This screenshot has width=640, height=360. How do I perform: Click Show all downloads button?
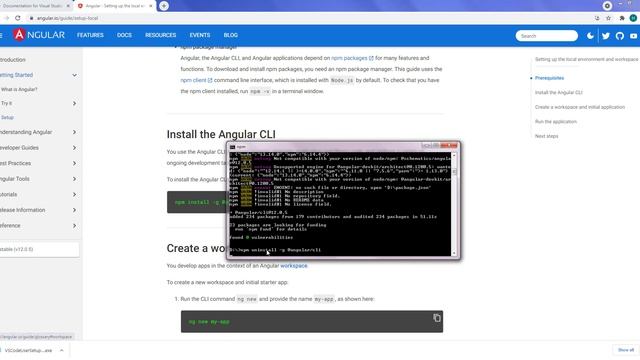click(625, 350)
